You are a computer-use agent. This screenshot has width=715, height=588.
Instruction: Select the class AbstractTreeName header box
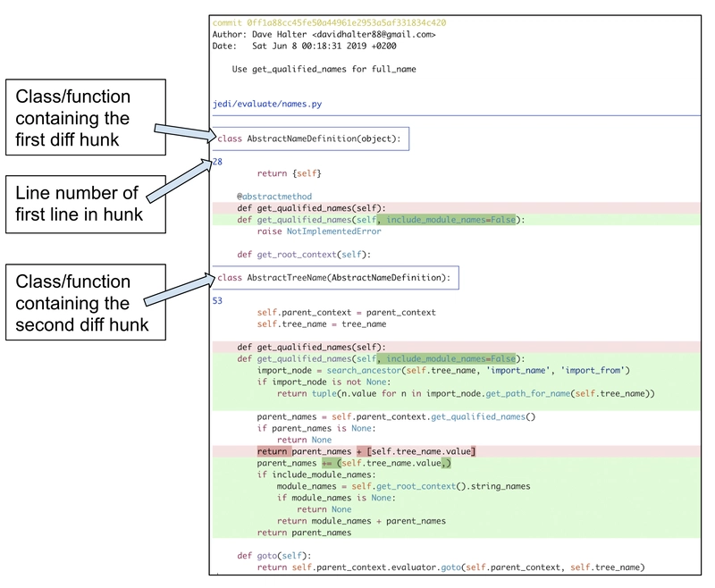pyautogui.click(x=334, y=278)
